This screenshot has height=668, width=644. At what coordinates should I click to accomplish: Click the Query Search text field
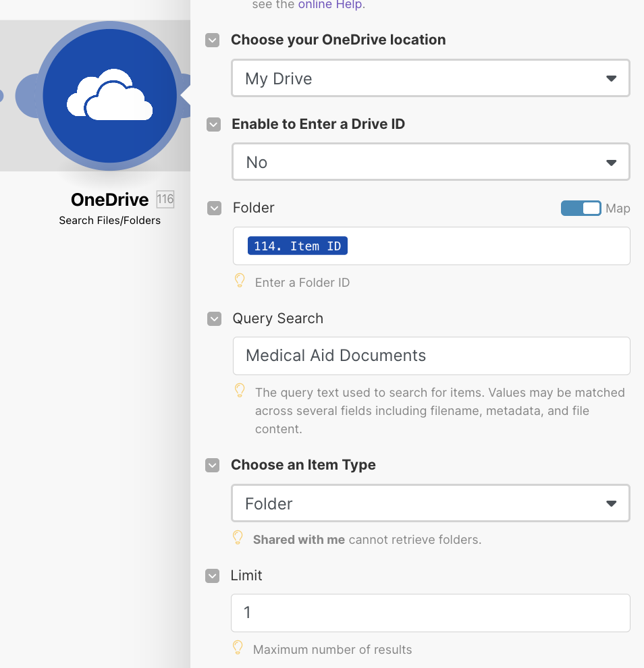[x=431, y=356]
